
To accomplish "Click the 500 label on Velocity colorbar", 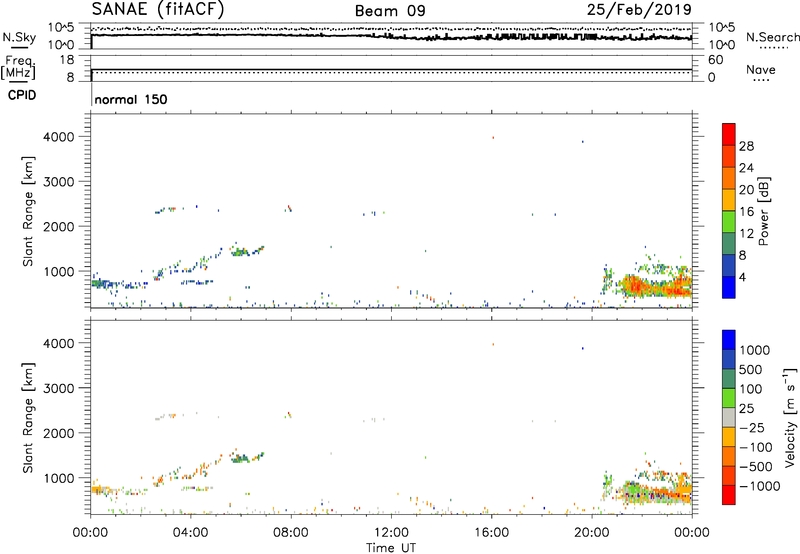I will 751,369.
